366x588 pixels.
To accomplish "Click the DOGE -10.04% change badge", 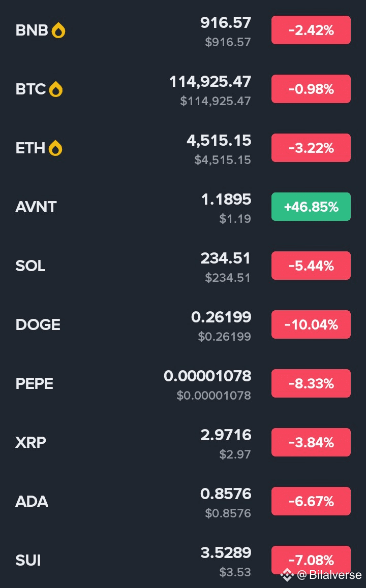I will tap(311, 324).
